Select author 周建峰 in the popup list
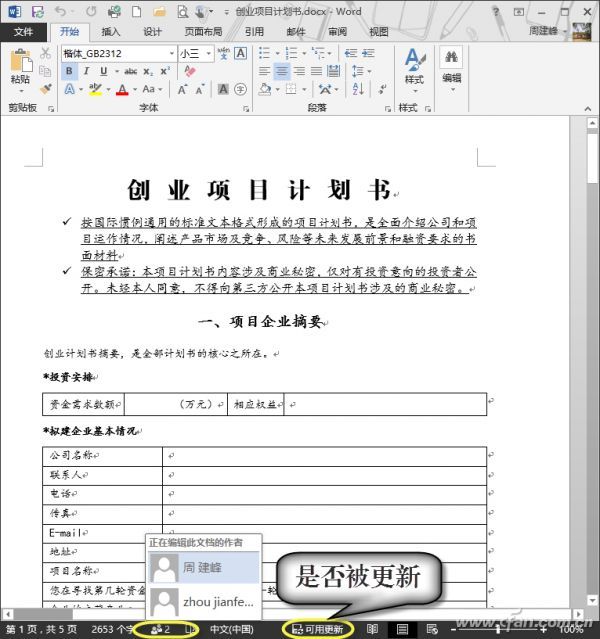Viewport: 600px width, 639px height. 204,567
